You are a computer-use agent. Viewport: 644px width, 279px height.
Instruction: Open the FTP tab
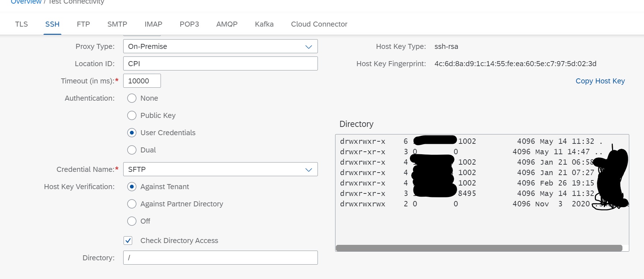click(x=83, y=24)
